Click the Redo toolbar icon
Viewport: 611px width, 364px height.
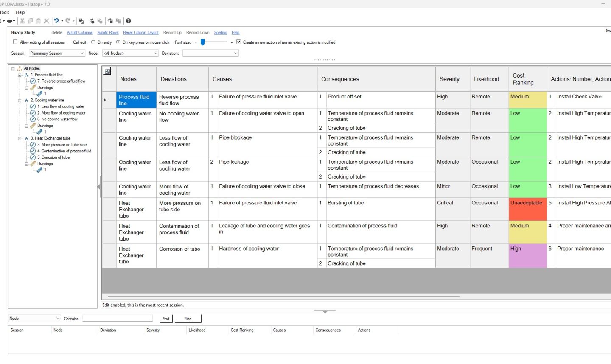pyautogui.click(x=67, y=21)
